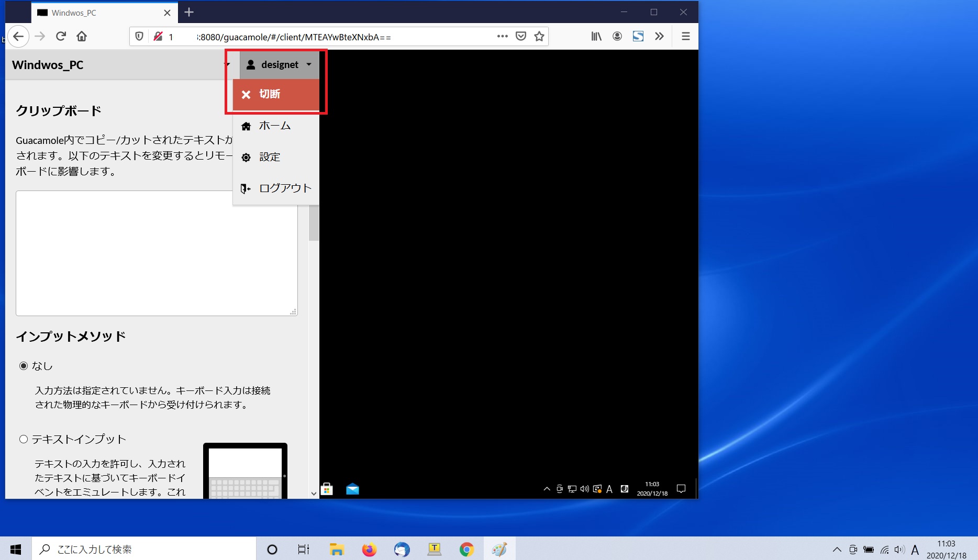The width and height of the screenshot is (978, 560).
Task: Click the Guacamole panel scrollbar thumb
Action: pyautogui.click(x=314, y=222)
